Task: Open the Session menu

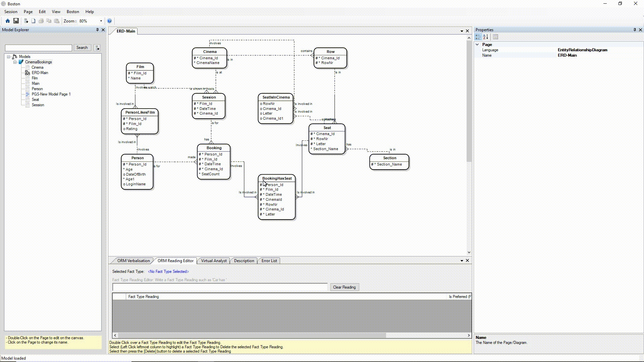Action: click(11, 12)
